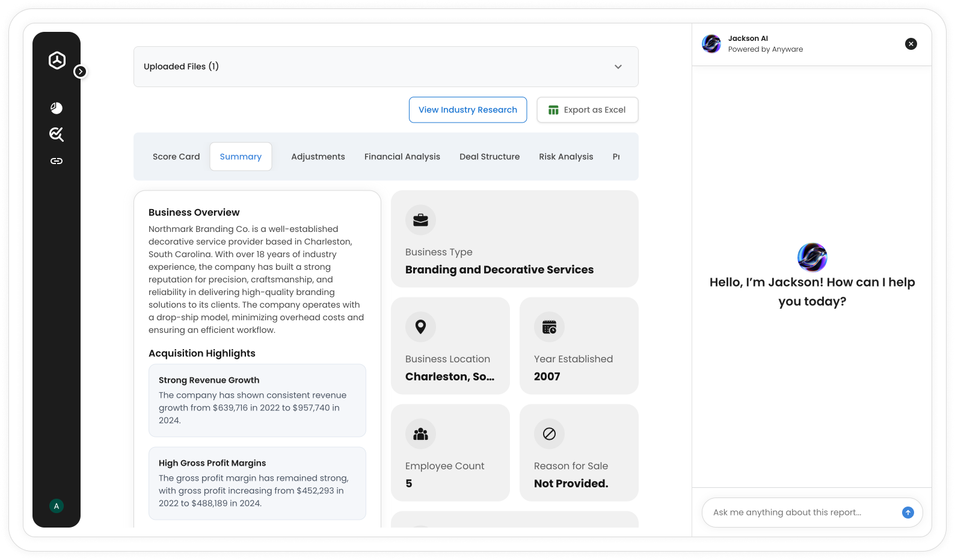
Task: Click the briefcase Business Type icon
Action: (420, 220)
